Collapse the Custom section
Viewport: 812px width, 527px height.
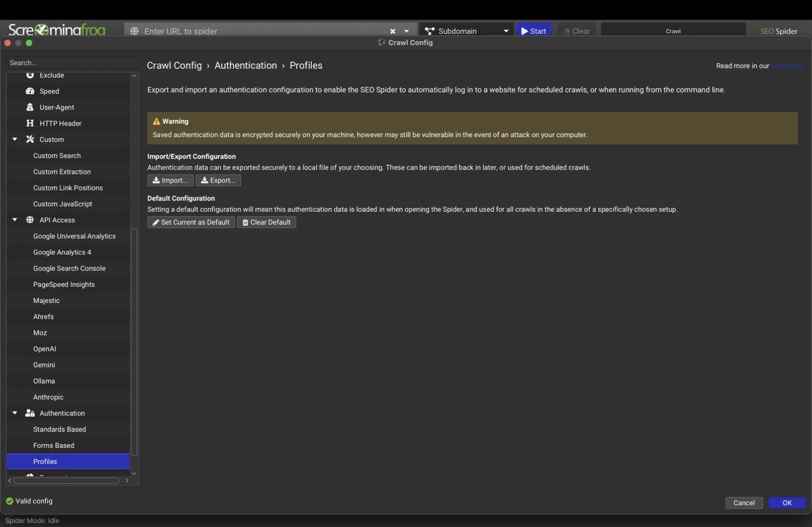15,140
